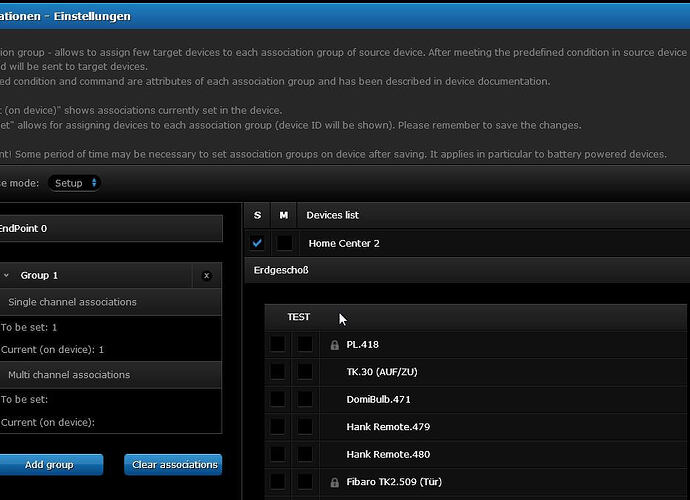Tick the single-channel checkbox for PL.418
The width and height of the screenshot is (690, 500).
[277, 345]
